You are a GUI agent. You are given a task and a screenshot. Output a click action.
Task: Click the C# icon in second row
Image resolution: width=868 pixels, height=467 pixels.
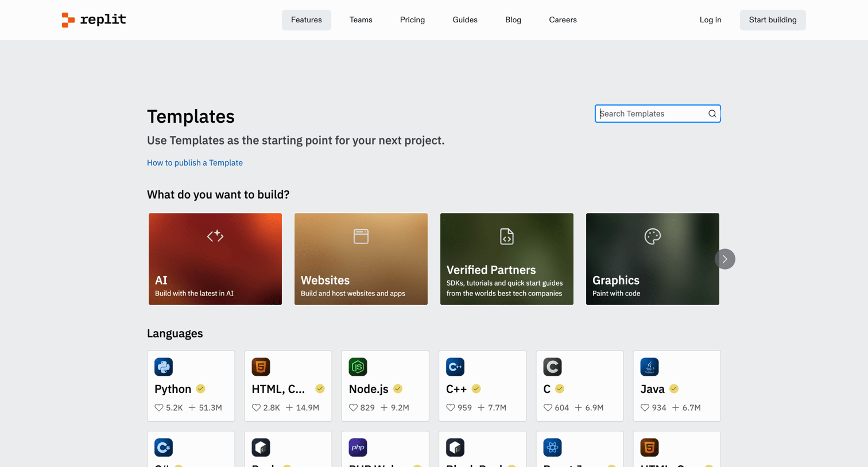pyautogui.click(x=164, y=447)
